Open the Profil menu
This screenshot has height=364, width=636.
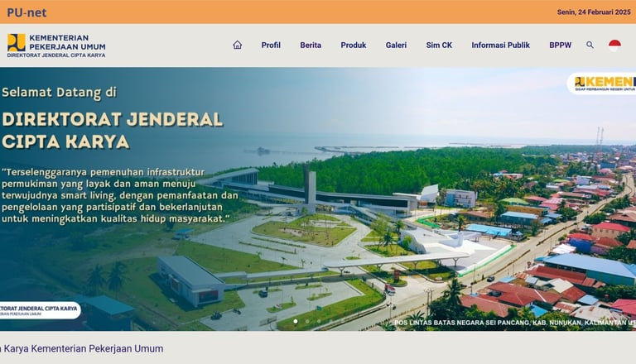[271, 45]
